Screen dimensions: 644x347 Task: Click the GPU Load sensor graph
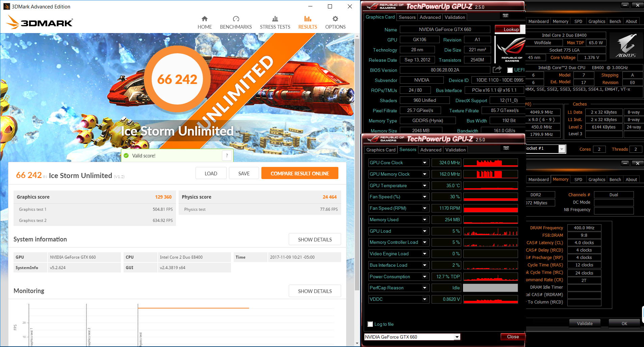point(491,231)
